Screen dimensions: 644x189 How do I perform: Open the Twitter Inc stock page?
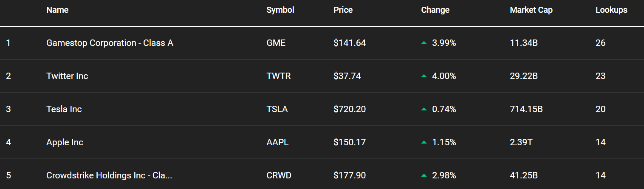coord(67,76)
